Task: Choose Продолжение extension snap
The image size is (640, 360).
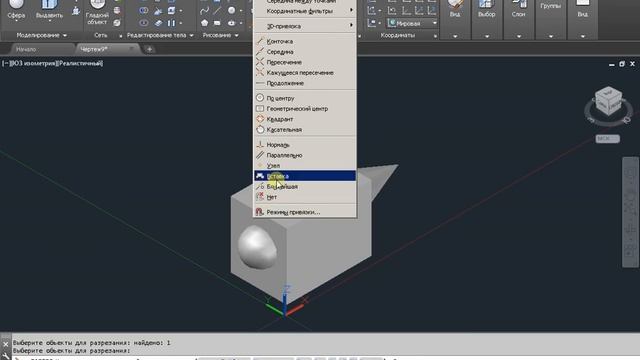Action: 304,83
